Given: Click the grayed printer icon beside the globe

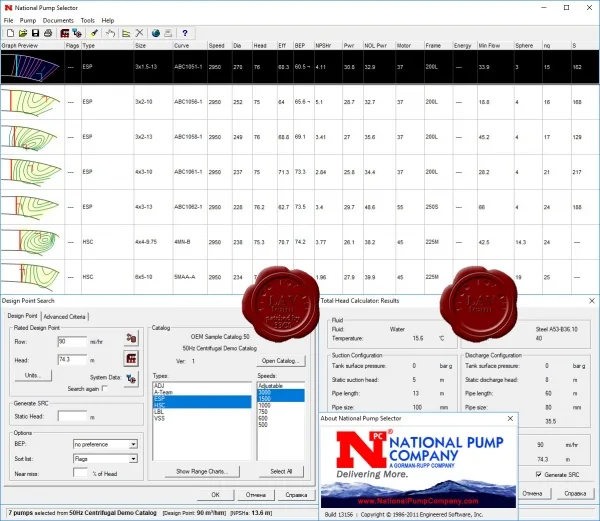Looking at the screenshot, I should tap(168, 33).
